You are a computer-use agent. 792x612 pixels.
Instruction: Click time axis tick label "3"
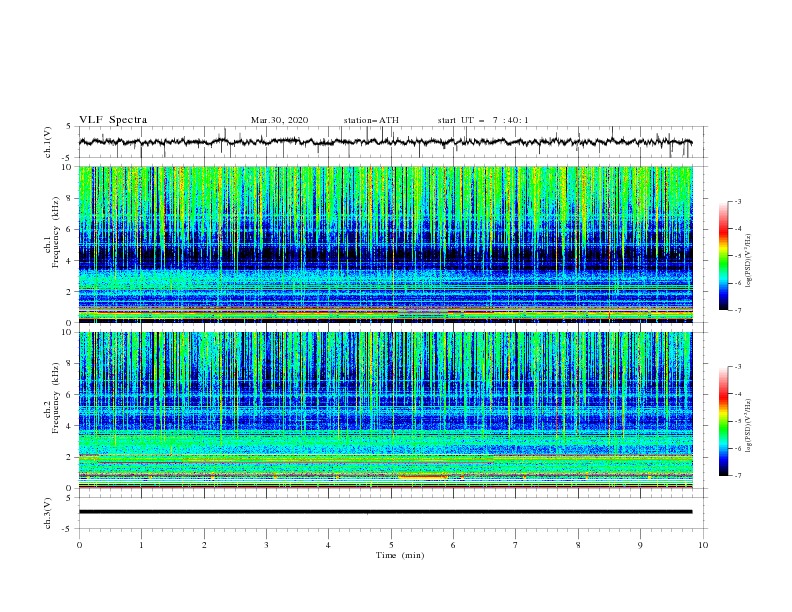[x=266, y=545]
